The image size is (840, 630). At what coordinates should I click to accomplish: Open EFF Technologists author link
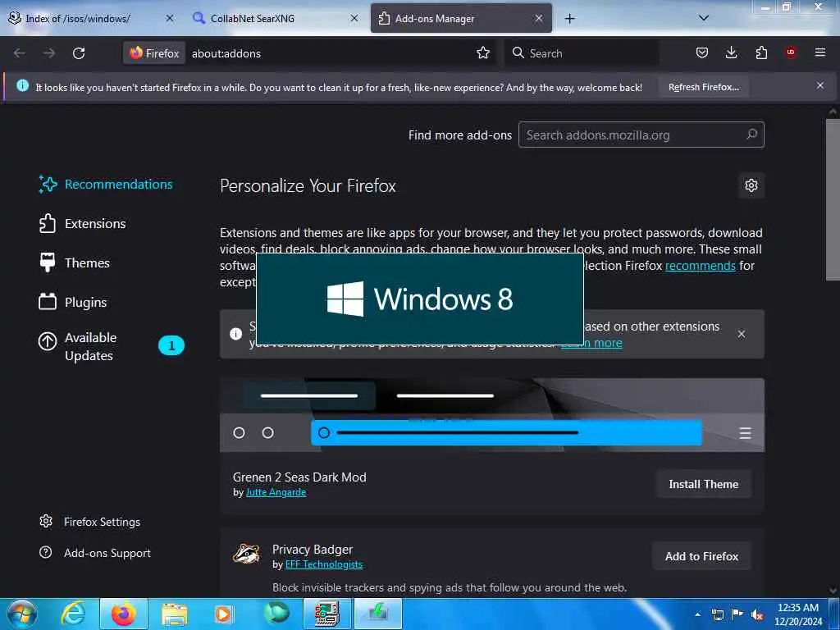tap(323, 564)
